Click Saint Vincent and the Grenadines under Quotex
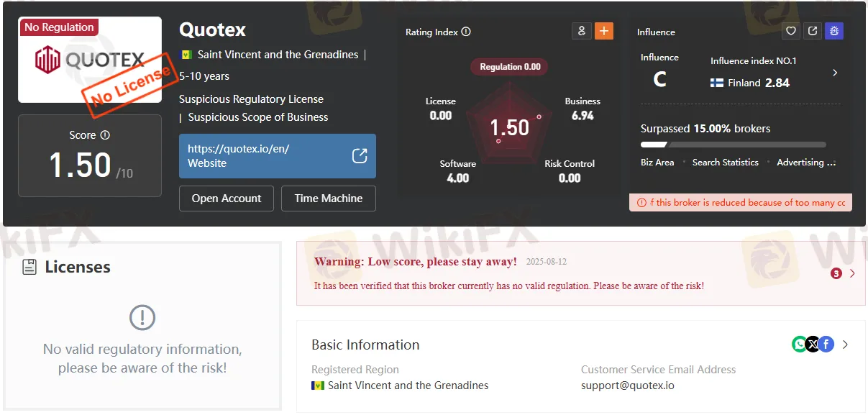Image resolution: width=868 pixels, height=415 pixels. (x=278, y=55)
